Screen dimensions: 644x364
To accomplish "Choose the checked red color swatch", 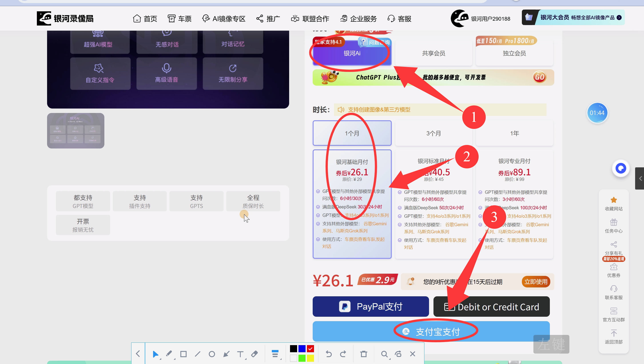I will pos(310,349).
